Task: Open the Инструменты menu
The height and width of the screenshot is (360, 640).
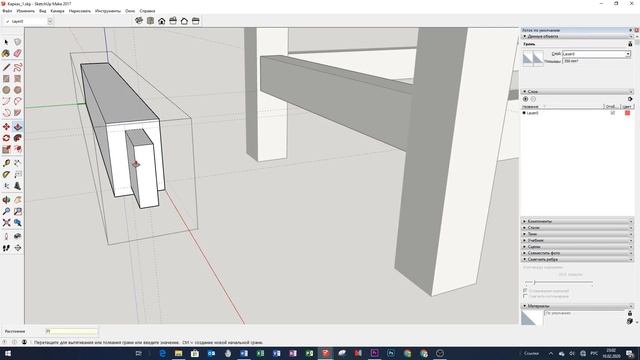Action: click(108, 11)
